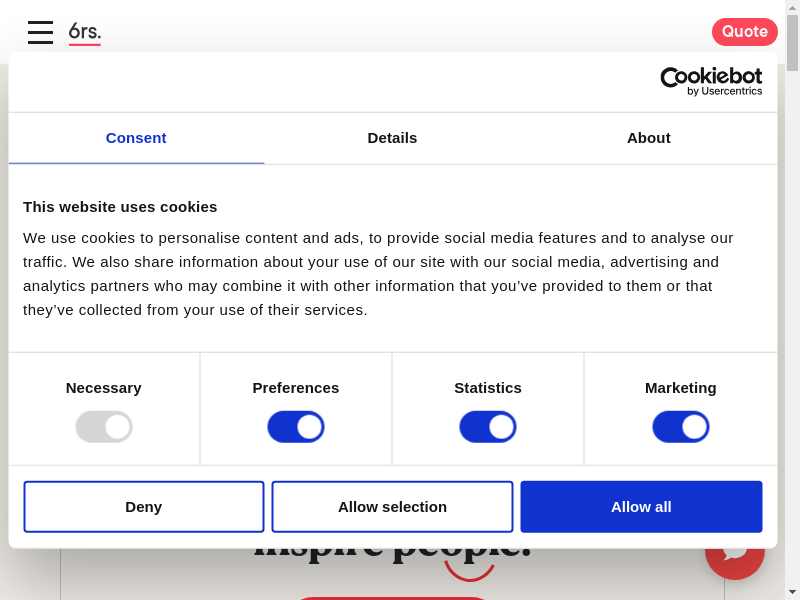Open the About tab
Image resolution: width=800 pixels, height=600 pixels.
[x=648, y=138]
